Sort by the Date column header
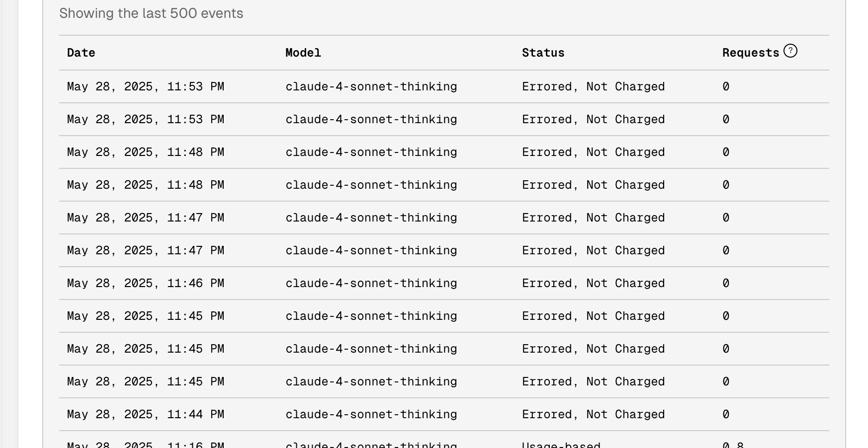 (81, 53)
